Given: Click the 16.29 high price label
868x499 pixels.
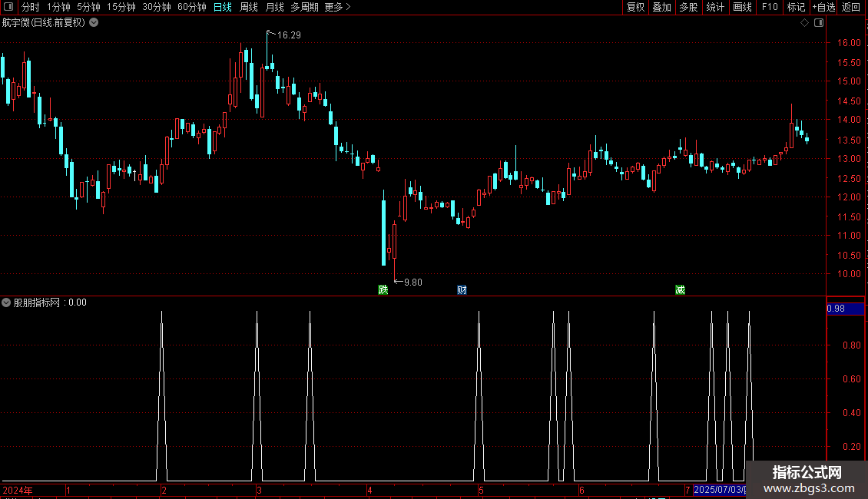Looking at the screenshot, I should (x=289, y=35).
